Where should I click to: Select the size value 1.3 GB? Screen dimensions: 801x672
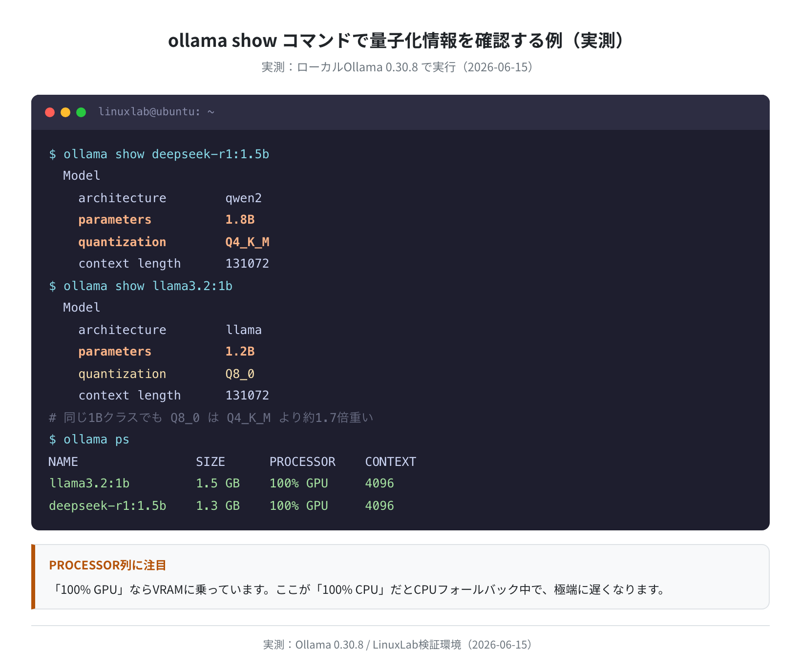pyautogui.click(x=218, y=506)
